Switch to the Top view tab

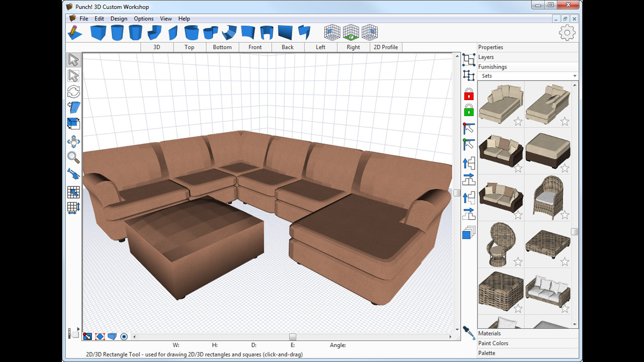[x=189, y=47]
